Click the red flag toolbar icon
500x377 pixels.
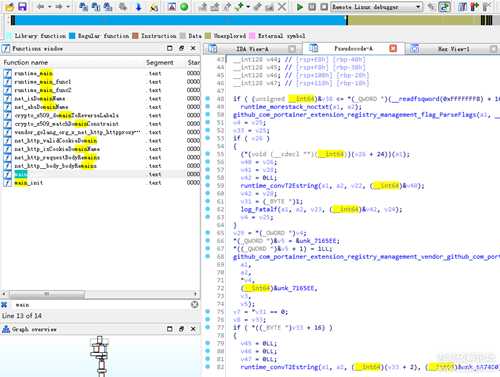point(475,6)
